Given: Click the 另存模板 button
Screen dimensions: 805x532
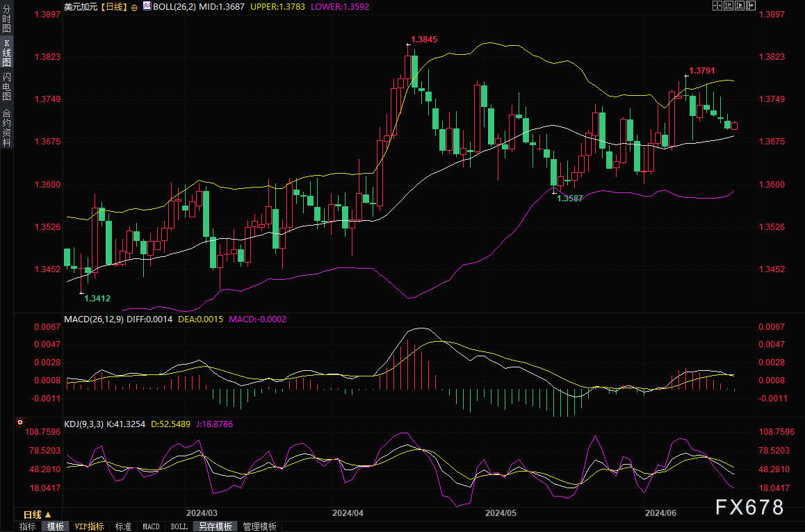Looking at the screenshot, I should coord(216,526).
